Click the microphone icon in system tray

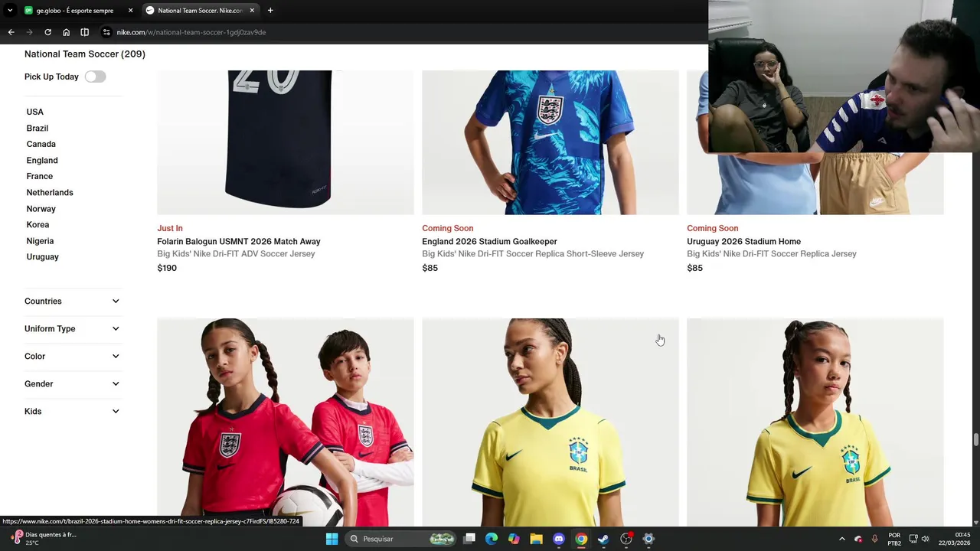coord(874,539)
